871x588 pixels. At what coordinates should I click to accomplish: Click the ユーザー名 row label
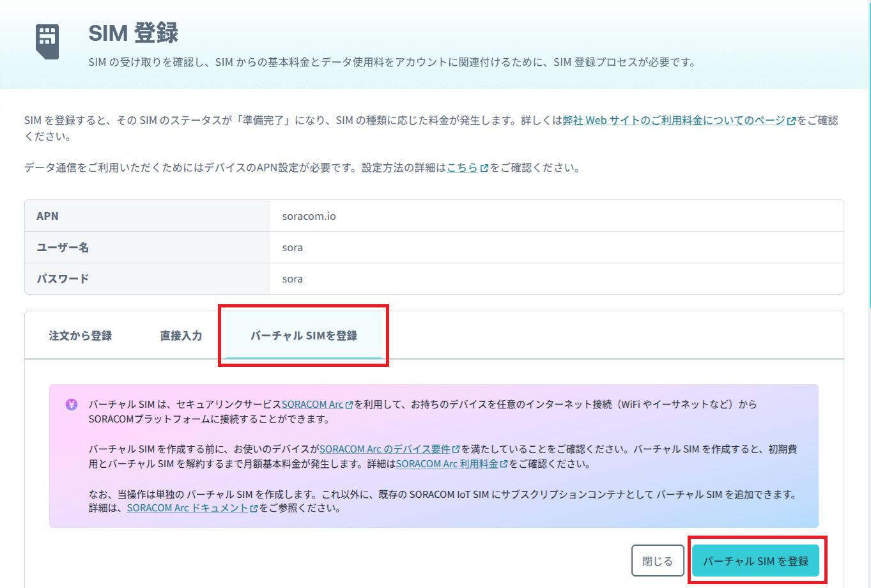[63, 247]
